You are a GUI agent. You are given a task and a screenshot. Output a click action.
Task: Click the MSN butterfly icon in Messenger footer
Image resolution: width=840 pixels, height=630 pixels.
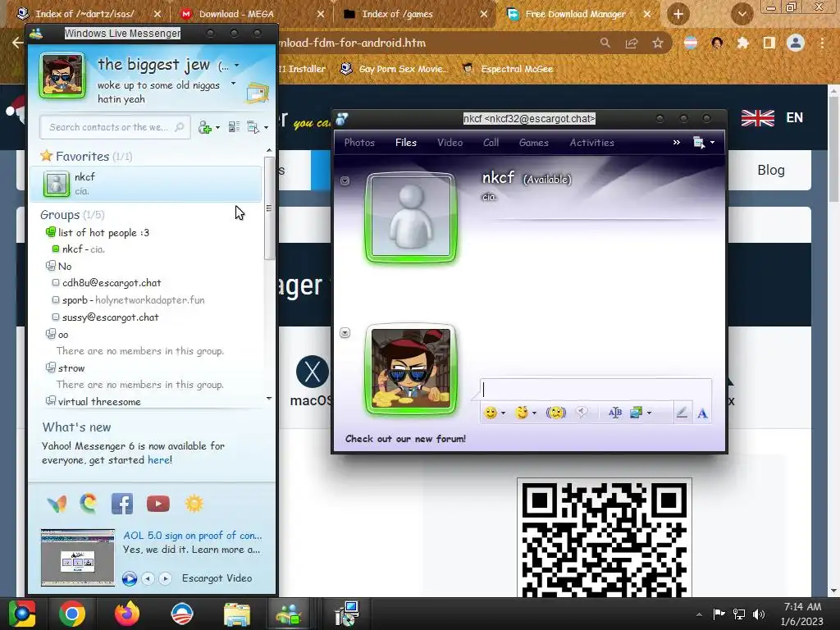pyautogui.click(x=57, y=504)
